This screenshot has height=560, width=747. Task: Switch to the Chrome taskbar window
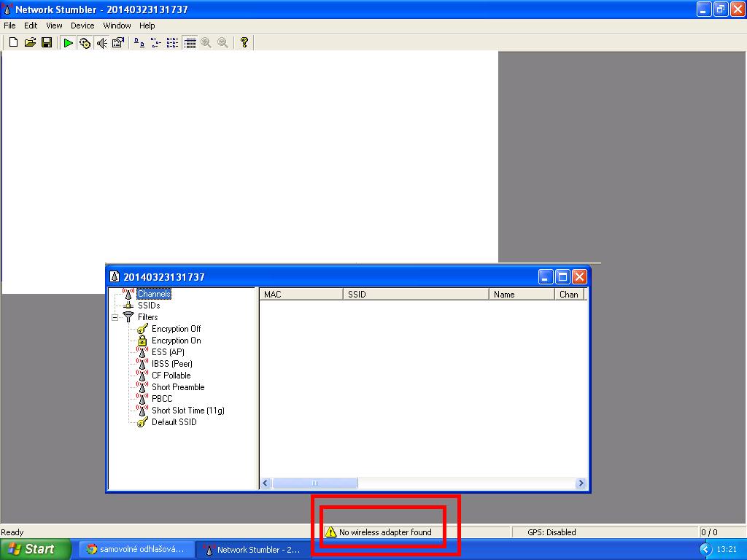[x=136, y=550]
